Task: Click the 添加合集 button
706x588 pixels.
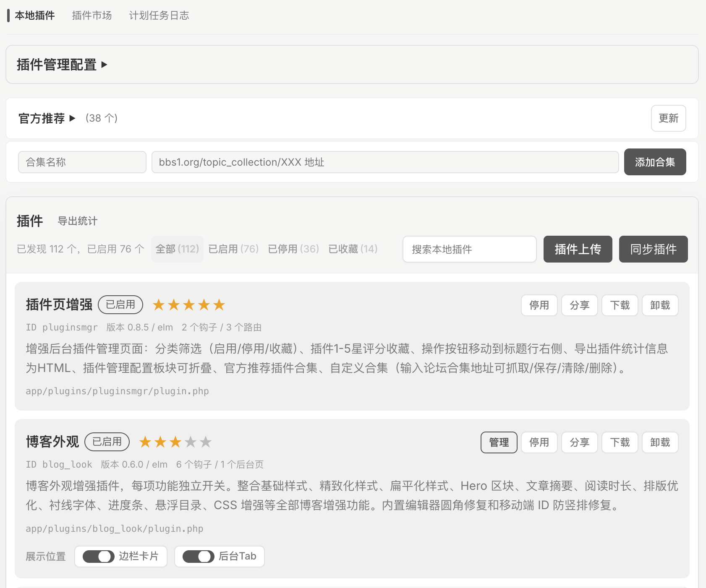Action: [655, 162]
